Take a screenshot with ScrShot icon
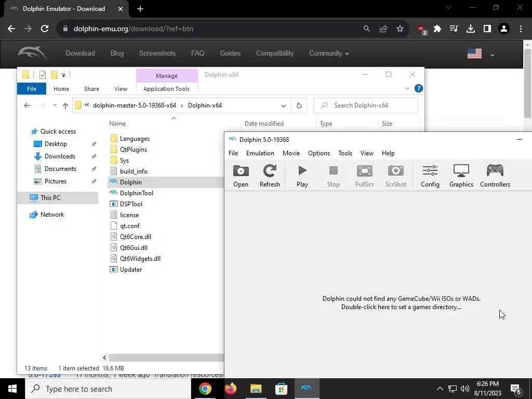Viewport: 532px width, 399px height. coord(395,176)
